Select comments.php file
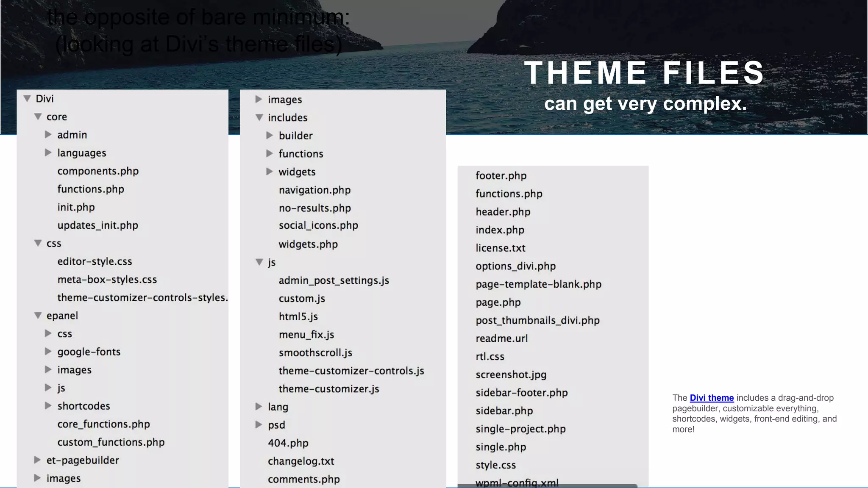Image resolution: width=868 pixels, height=488 pixels. [x=304, y=479]
